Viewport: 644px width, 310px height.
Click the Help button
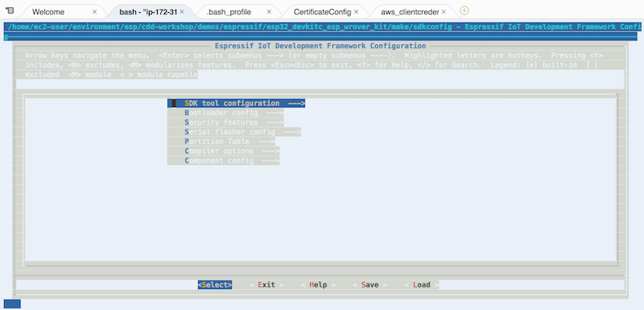[318, 284]
